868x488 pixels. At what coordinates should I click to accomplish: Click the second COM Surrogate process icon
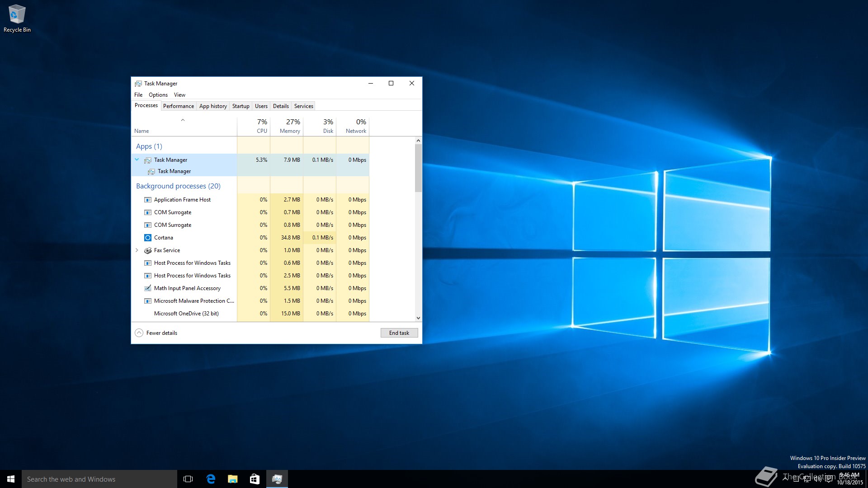(148, 225)
